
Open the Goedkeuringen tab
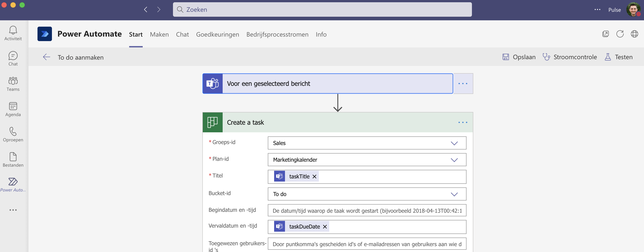[x=217, y=35]
